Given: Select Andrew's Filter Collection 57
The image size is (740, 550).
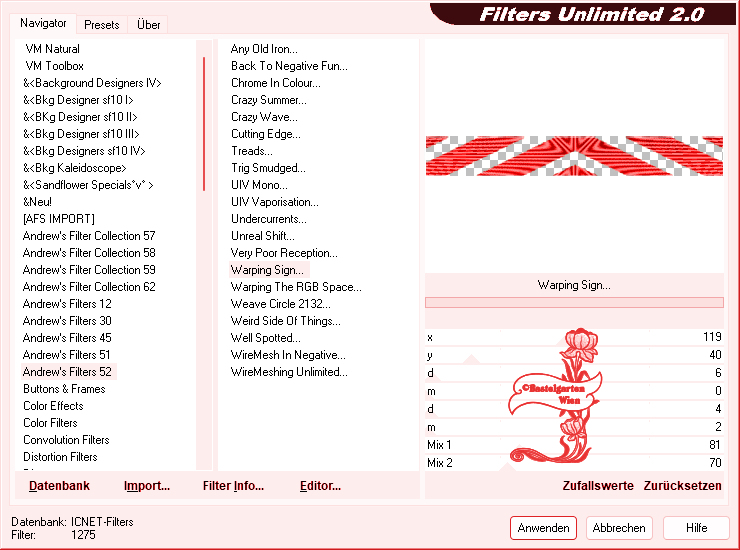Looking at the screenshot, I should coord(89,236).
